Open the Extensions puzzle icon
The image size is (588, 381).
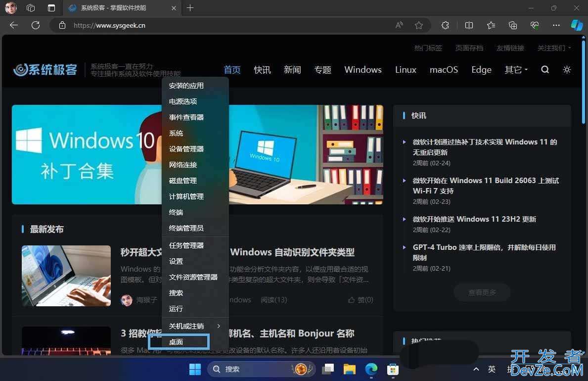tap(445, 25)
